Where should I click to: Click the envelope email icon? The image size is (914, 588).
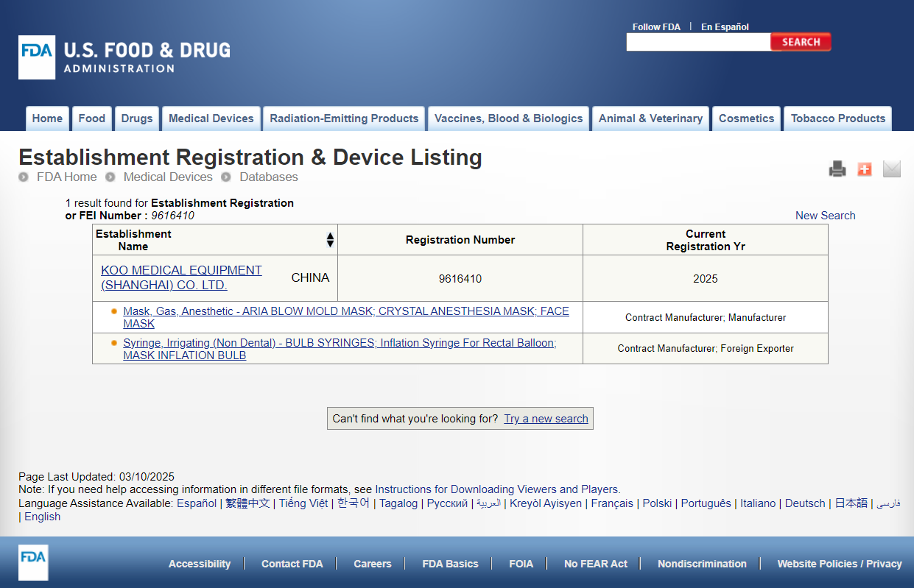click(892, 169)
